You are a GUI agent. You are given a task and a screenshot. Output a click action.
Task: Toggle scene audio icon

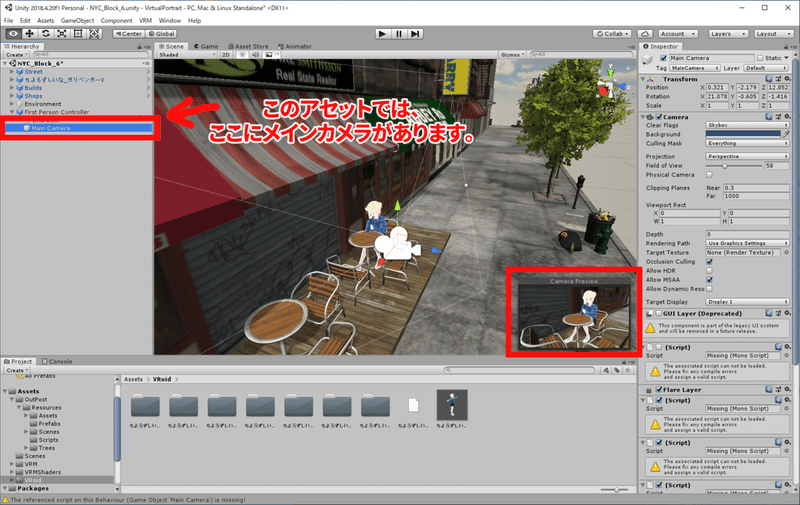[x=256, y=55]
